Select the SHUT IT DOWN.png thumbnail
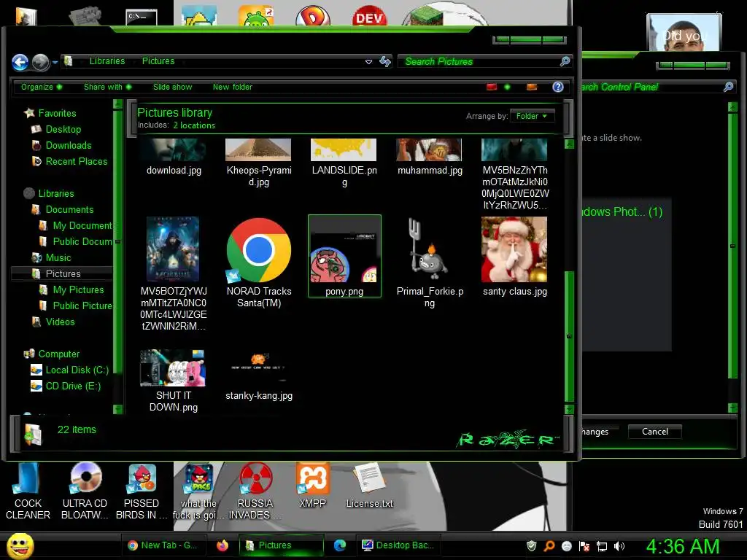The width and height of the screenshot is (747, 560). [174, 380]
